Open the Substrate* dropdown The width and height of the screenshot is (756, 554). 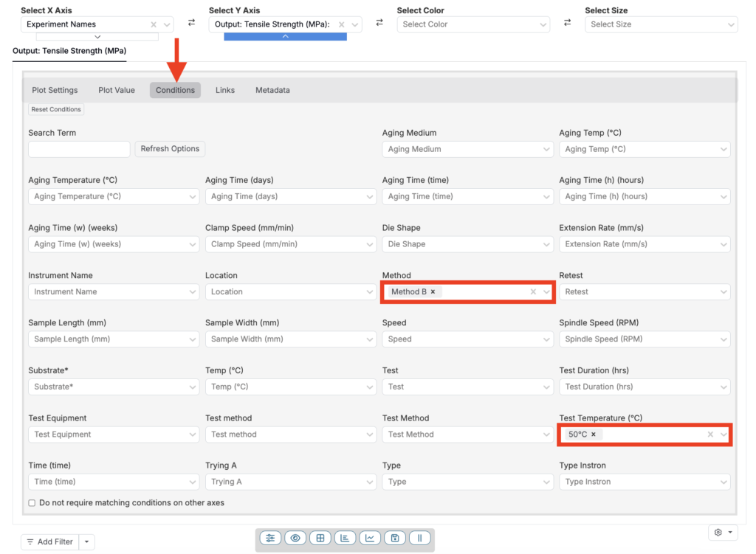click(x=113, y=387)
